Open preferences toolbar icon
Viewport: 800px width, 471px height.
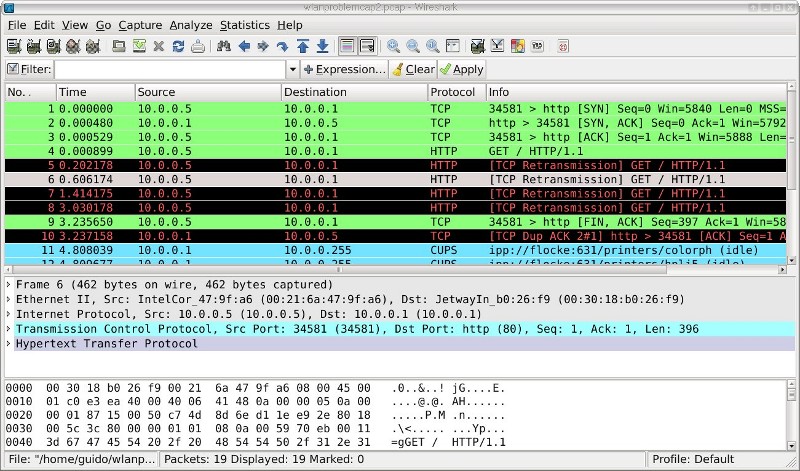click(x=537, y=46)
